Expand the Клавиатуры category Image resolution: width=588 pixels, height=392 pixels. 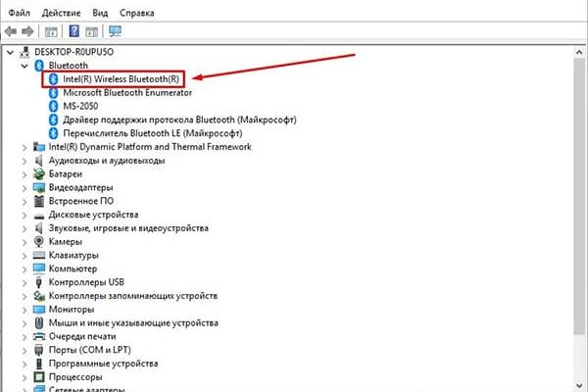click(24, 256)
